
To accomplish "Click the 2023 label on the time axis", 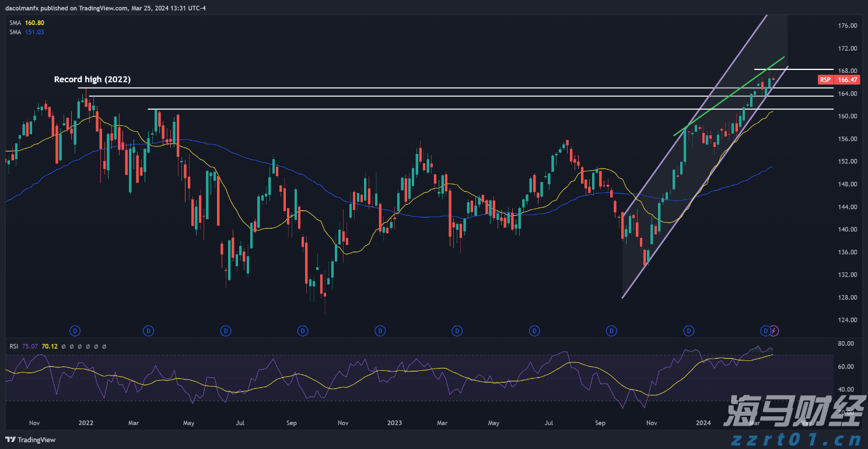I will [x=394, y=422].
